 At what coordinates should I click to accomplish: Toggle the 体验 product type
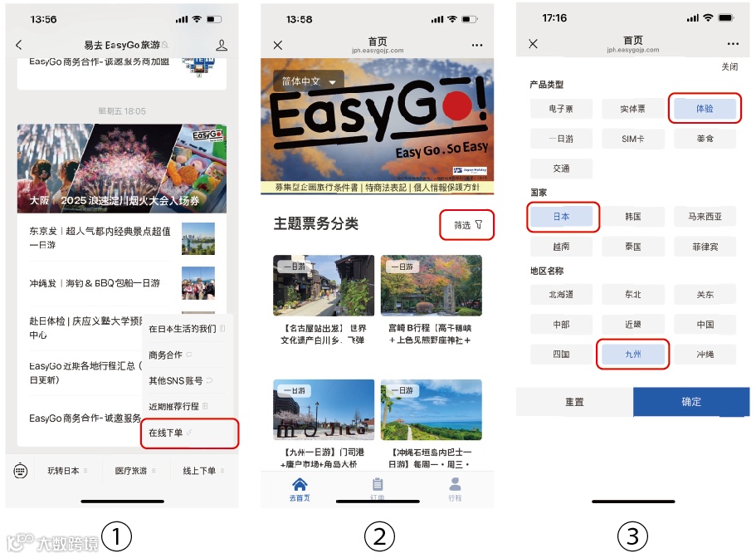point(705,109)
